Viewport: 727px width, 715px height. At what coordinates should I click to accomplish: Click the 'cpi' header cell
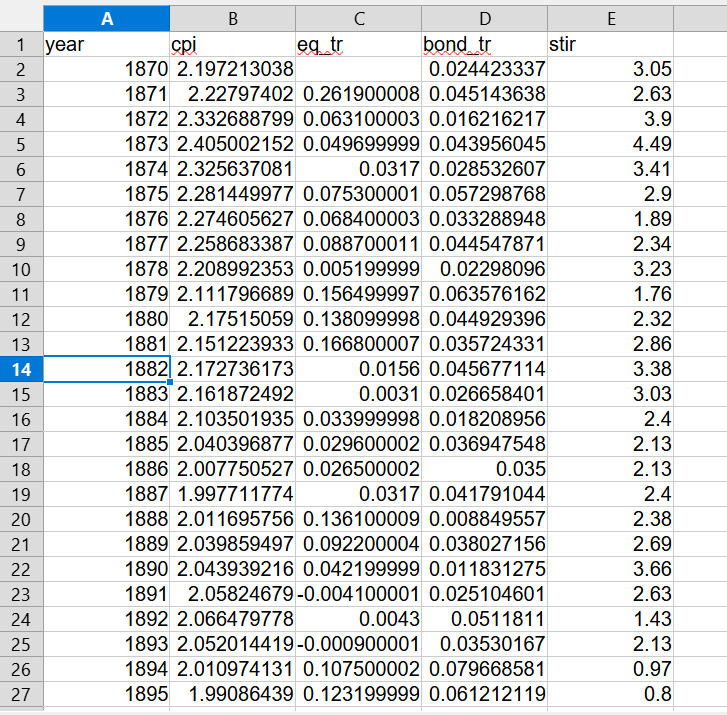(233, 45)
